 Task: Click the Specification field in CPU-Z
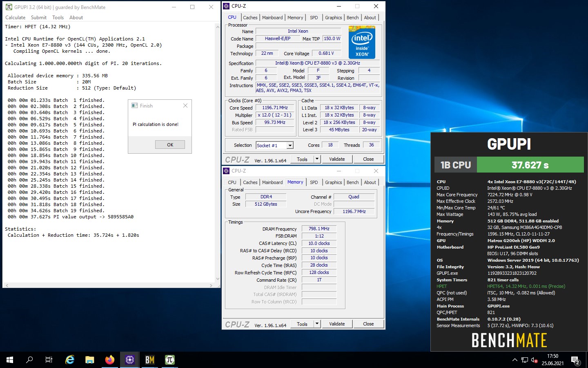pos(317,63)
